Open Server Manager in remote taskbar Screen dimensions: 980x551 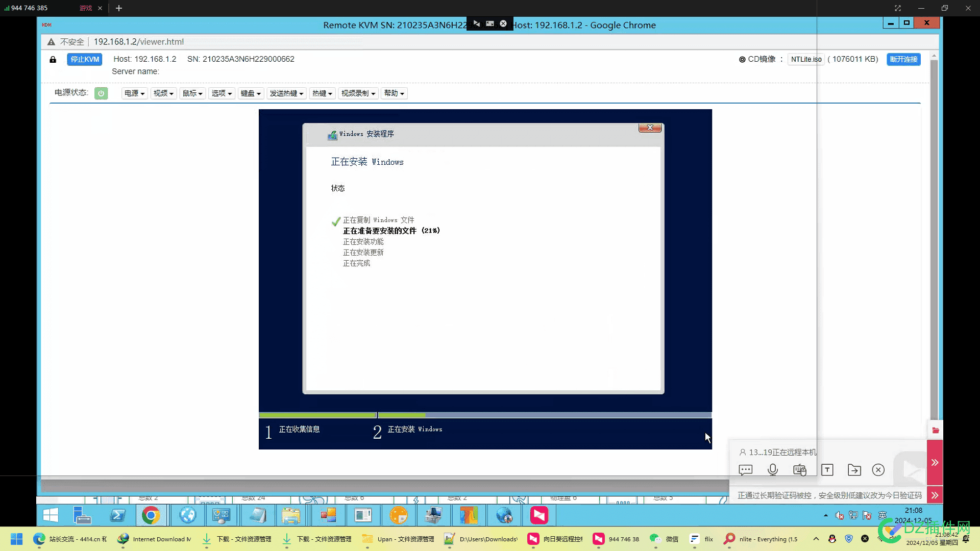point(82,515)
